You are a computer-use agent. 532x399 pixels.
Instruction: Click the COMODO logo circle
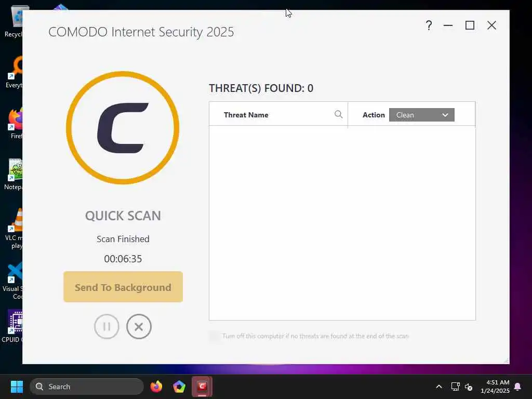tap(123, 128)
